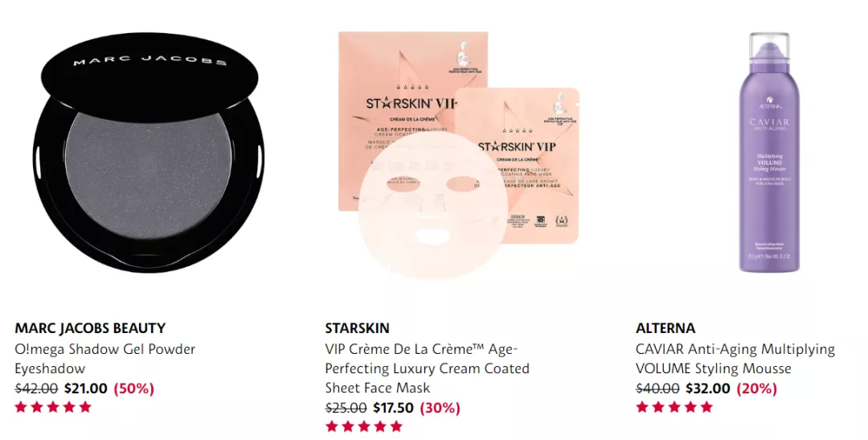Viewport: 868px width, 440px height.
Task: Open CAVIAR Anti-Aging Multiplying VOLUME Styling Mousse title
Action: pyautogui.click(x=735, y=359)
